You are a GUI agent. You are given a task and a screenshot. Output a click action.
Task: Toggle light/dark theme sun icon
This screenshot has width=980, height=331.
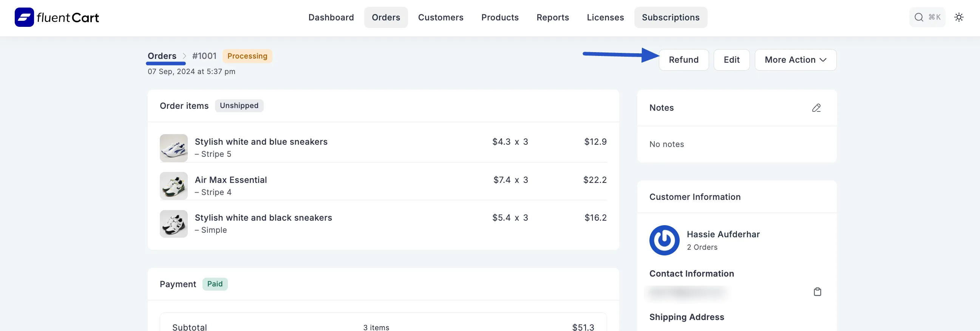[x=959, y=17]
